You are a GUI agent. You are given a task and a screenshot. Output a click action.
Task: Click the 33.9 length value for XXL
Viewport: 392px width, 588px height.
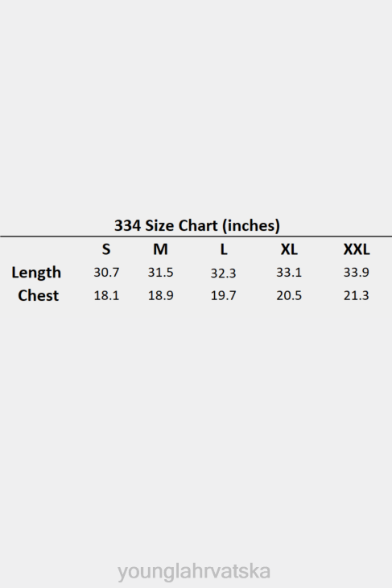(x=357, y=272)
